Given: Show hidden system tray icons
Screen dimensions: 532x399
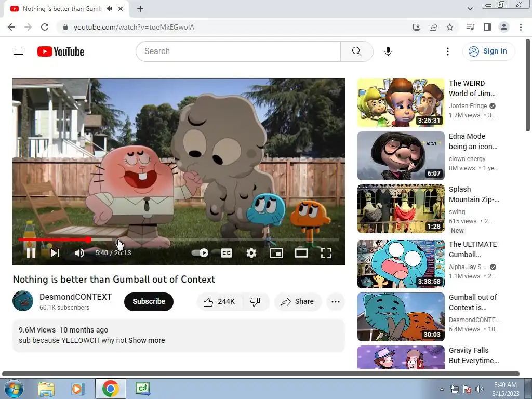Looking at the screenshot, I should point(442,389).
